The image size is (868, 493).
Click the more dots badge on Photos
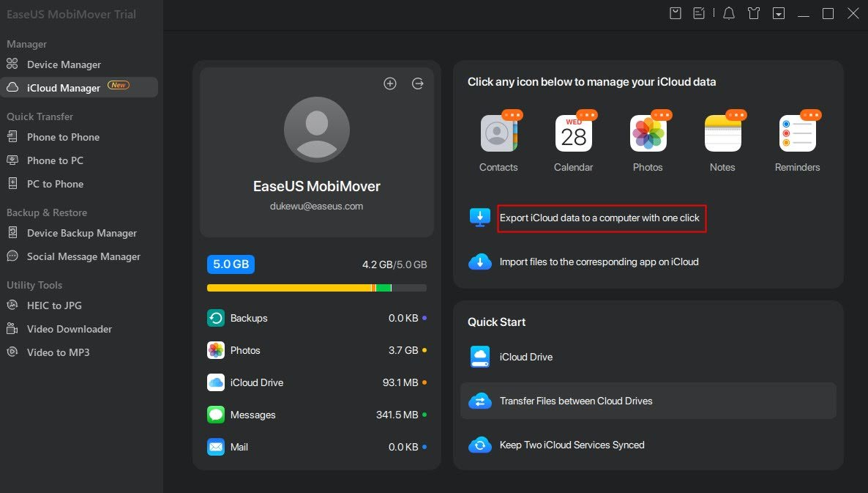click(x=662, y=115)
